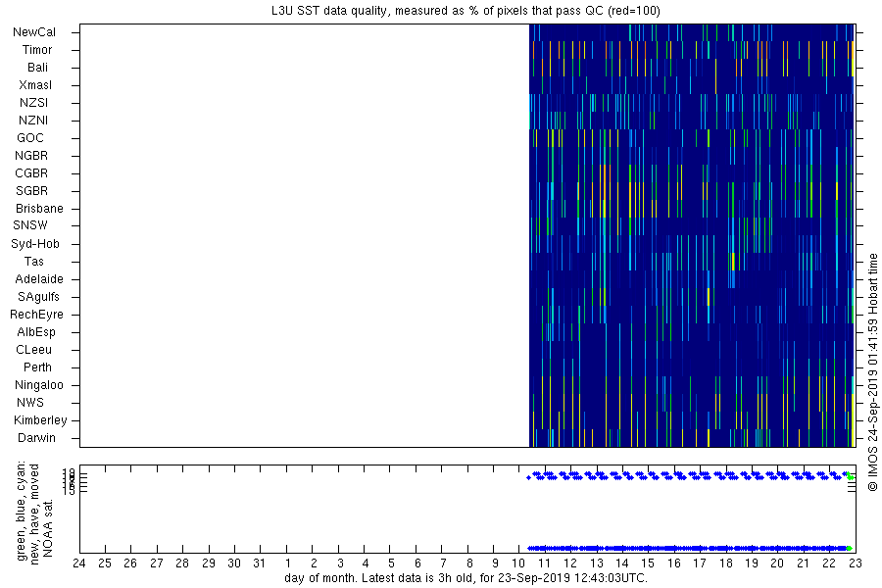
Task: Click day 26 on the x-axis
Action: coord(130,563)
